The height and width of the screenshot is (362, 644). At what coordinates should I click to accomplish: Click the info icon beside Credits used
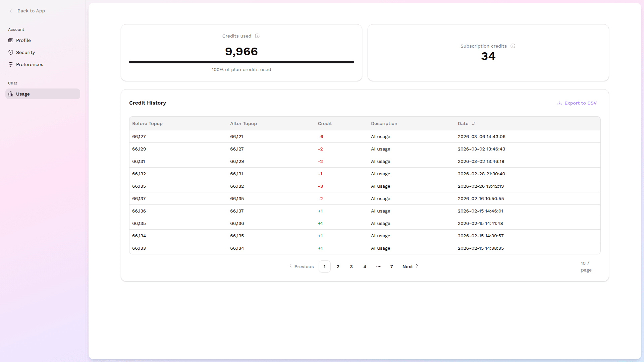[257, 36]
